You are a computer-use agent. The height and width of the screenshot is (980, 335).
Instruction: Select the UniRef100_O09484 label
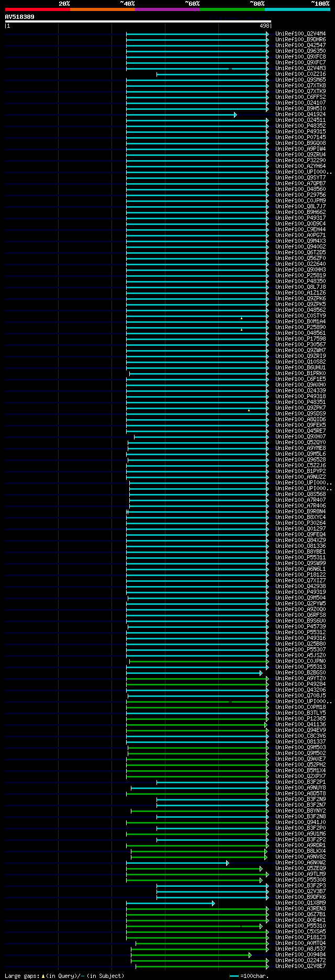point(300,955)
